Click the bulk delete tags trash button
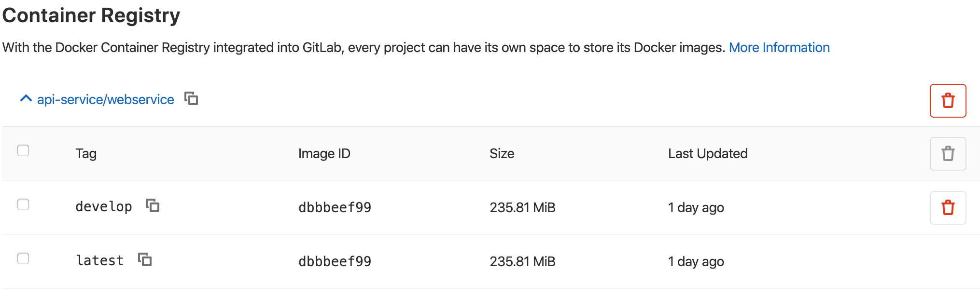Screen dimensions: 980x297 pyautogui.click(x=948, y=154)
